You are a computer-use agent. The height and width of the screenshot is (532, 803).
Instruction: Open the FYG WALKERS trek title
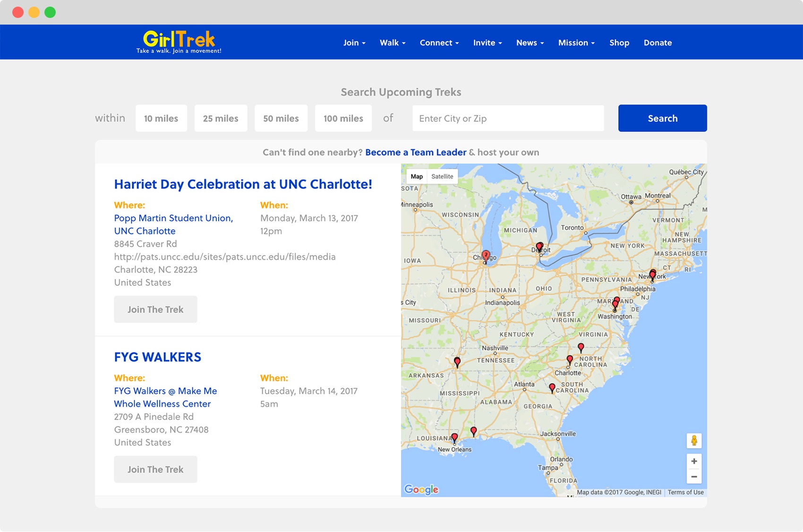click(158, 357)
